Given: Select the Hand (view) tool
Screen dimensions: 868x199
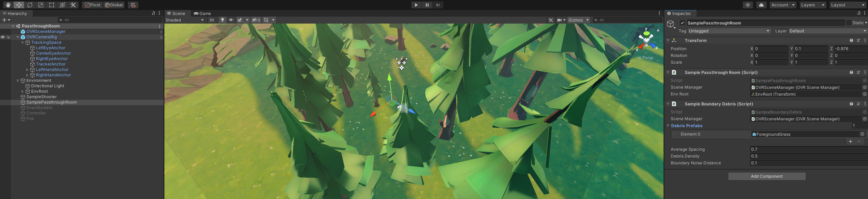Looking at the screenshot, I should [8, 5].
